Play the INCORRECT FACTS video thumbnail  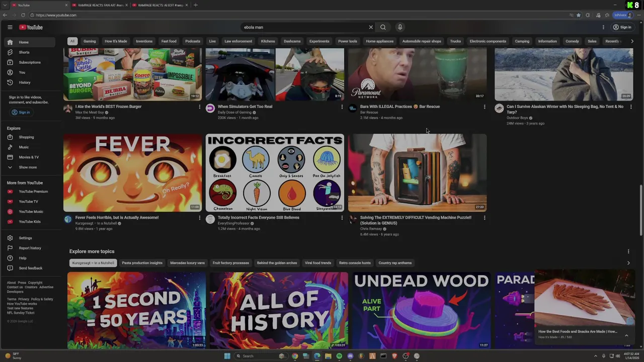tap(275, 172)
